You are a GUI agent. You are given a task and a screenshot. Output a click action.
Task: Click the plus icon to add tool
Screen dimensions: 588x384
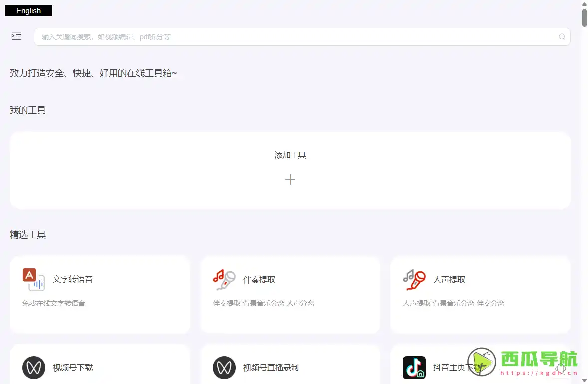290,179
